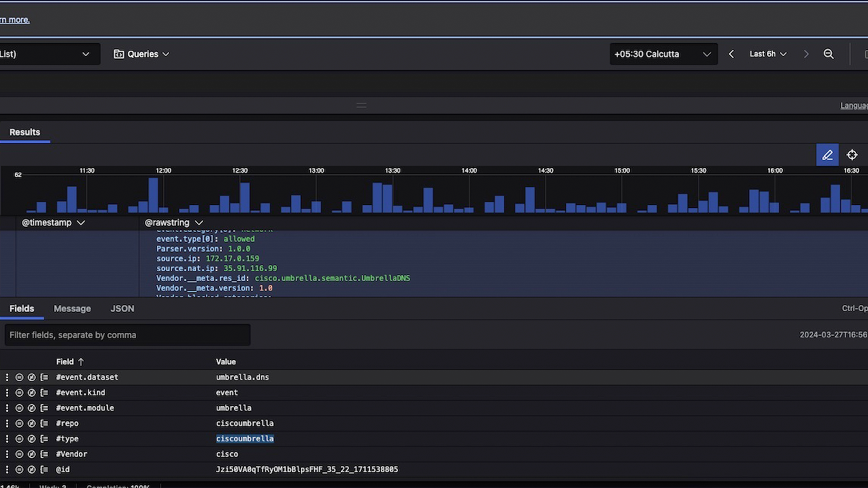Toggle inclusion filtering for #event.kind
The width and height of the screenshot is (868, 488).
[19, 393]
